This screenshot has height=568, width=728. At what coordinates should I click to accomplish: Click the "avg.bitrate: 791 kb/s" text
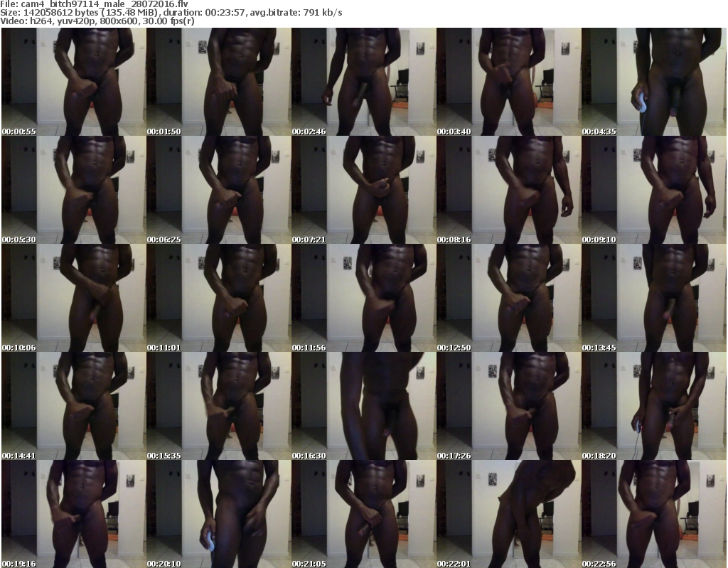click(296, 13)
